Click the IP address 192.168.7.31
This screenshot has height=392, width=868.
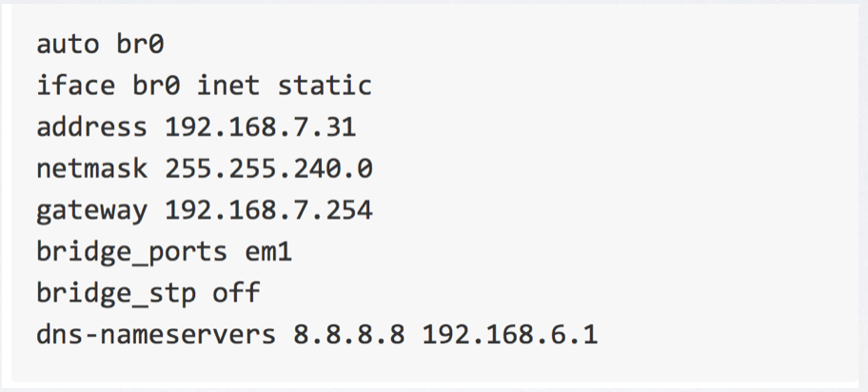tap(260, 127)
